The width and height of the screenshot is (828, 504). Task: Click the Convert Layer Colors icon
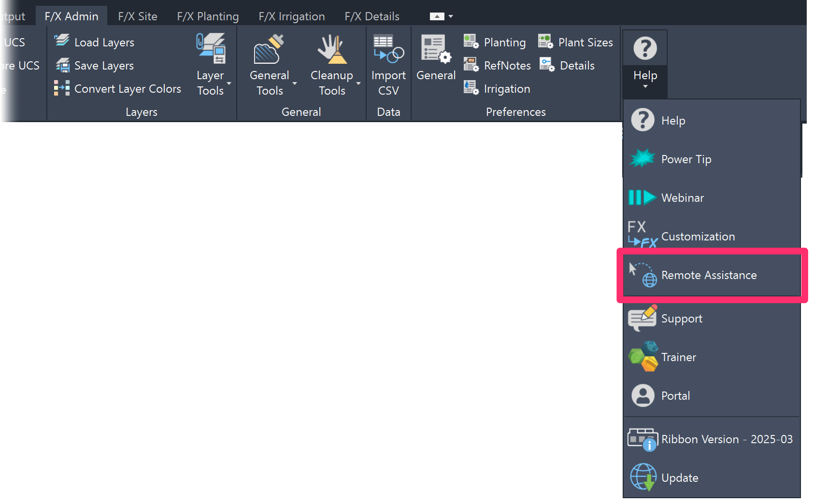click(x=62, y=88)
